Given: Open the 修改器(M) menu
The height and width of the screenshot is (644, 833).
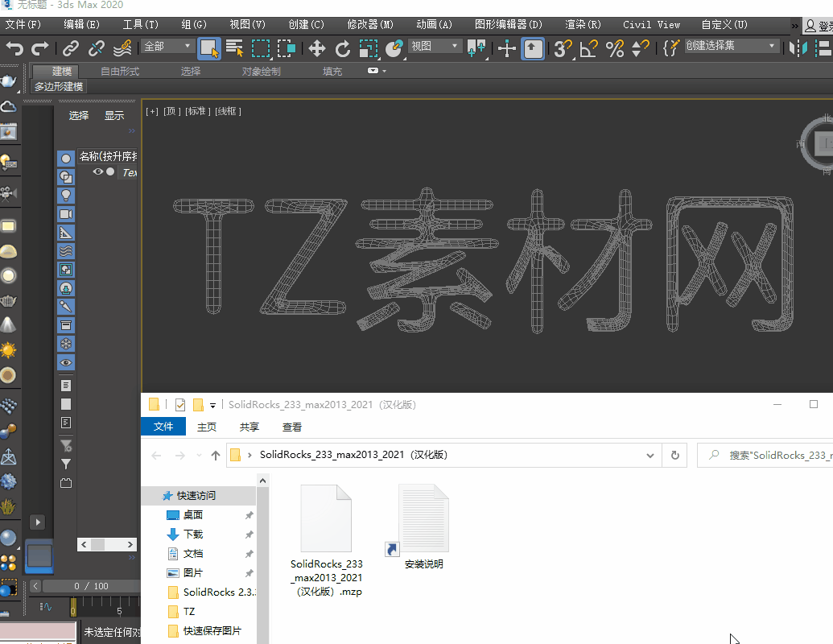Looking at the screenshot, I should point(370,24).
